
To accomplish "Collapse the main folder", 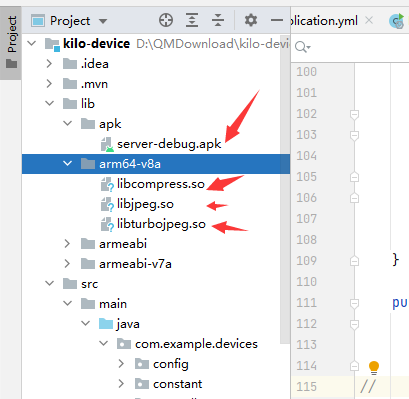I will [68, 303].
